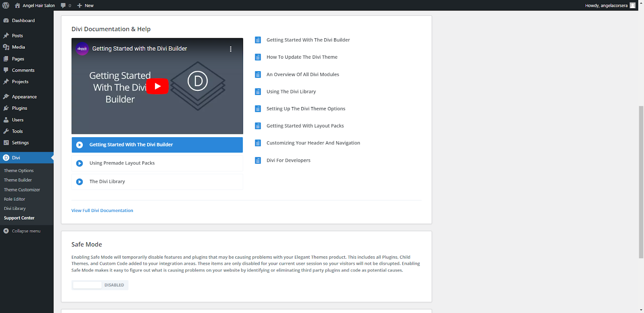Play the Getting Started with the Divi Builder video
The height and width of the screenshot is (313, 644).
pos(157,86)
